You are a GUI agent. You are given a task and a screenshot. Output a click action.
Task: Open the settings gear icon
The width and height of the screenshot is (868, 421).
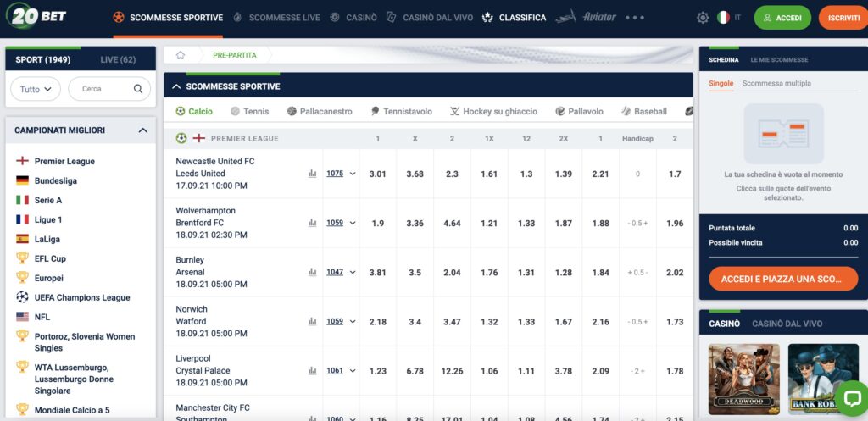pyautogui.click(x=703, y=18)
